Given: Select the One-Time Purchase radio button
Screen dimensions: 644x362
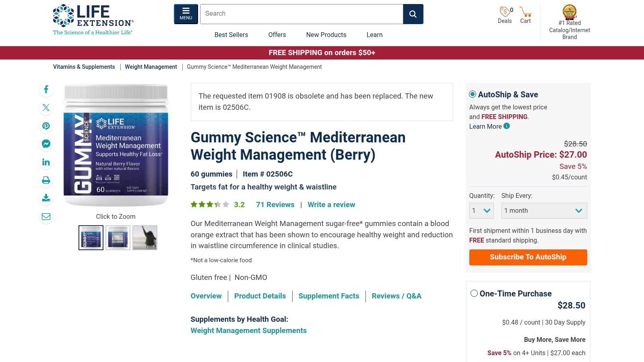Looking at the screenshot, I should point(474,293).
